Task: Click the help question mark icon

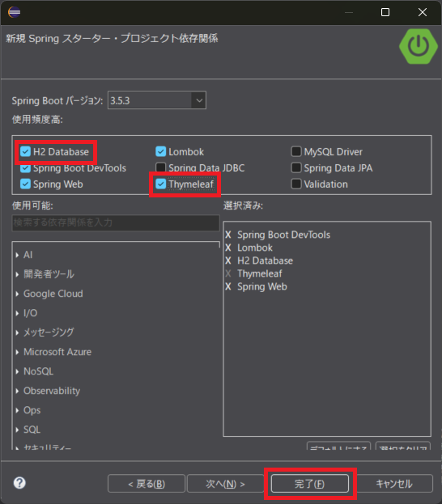Action: coord(19,483)
